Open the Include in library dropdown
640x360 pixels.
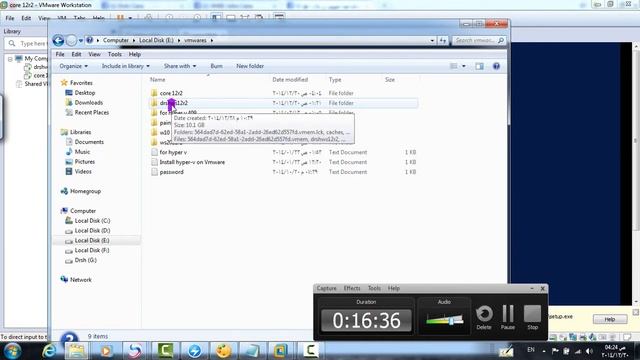coord(126,66)
